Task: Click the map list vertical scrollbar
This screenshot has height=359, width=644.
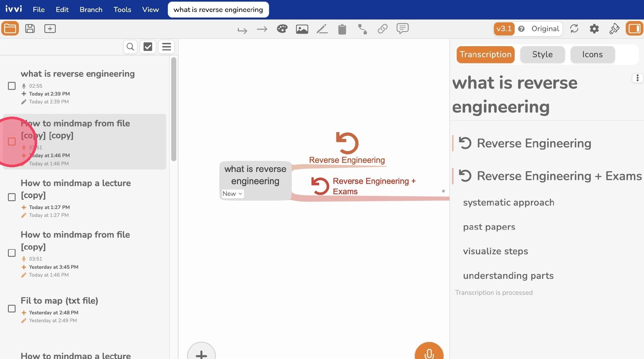Action: click(174, 109)
